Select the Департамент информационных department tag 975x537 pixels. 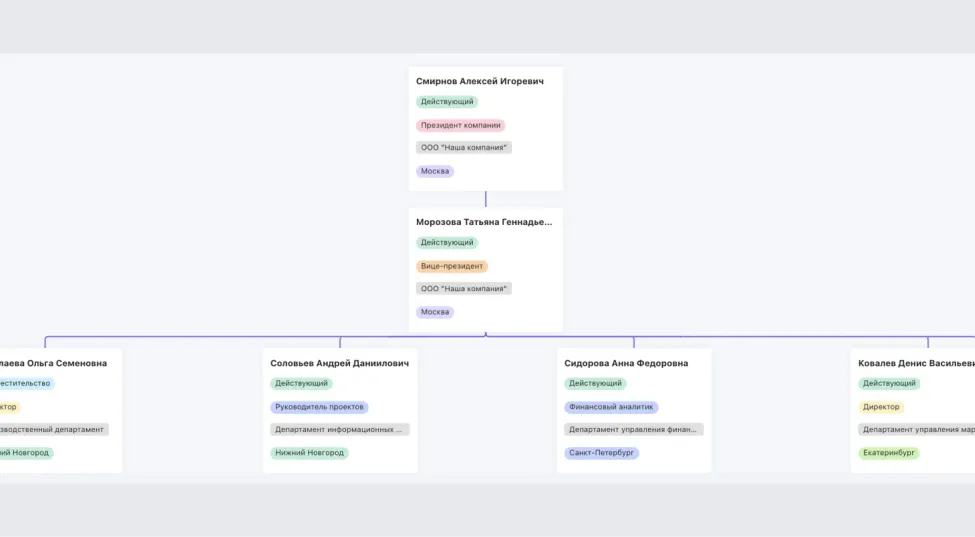(339, 430)
